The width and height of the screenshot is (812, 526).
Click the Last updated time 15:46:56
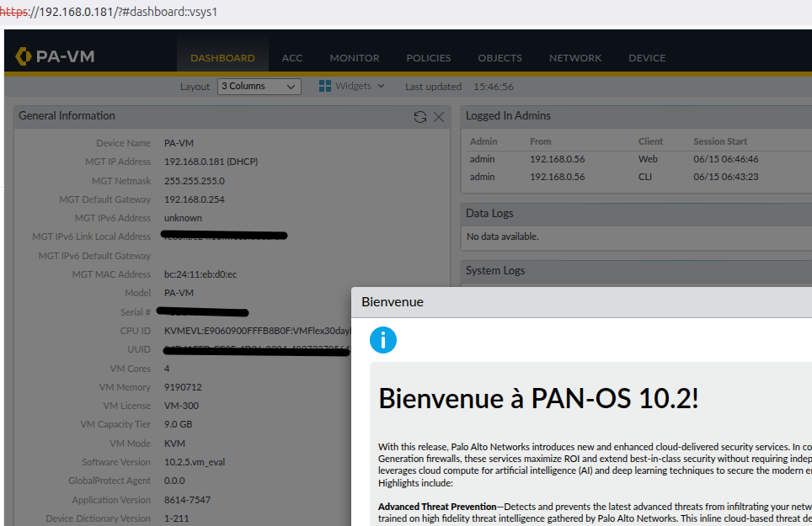coord(493,87)
